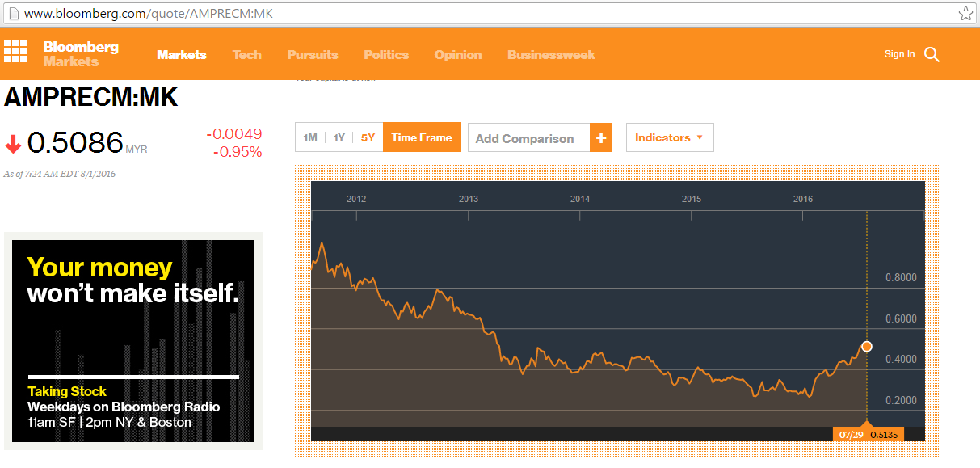
Task: Click the 0.5135 value label on chart
Action: [x=884, y=434]
